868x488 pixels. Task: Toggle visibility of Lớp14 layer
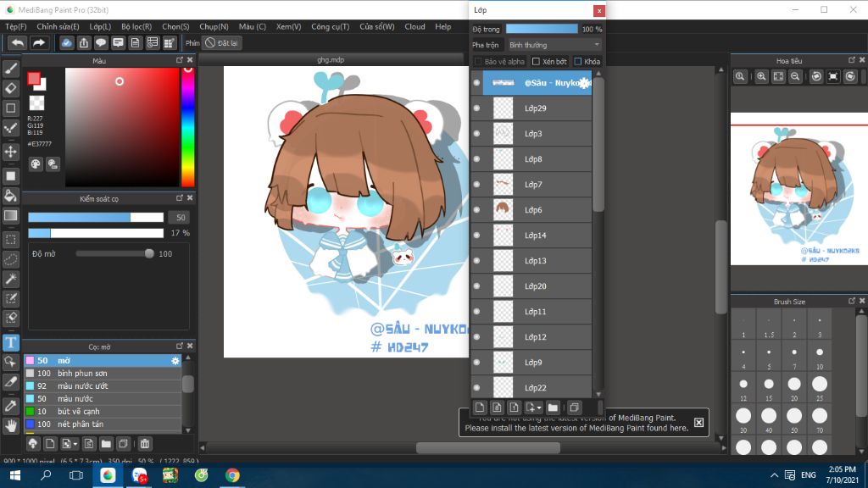[x=476, y=236]
